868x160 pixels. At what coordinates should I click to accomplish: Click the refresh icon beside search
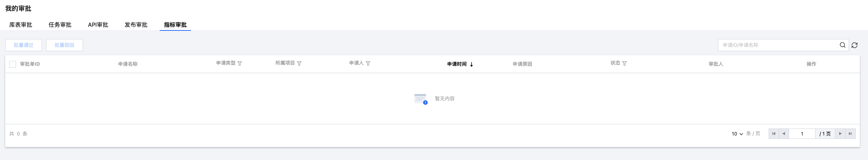tap(855, 45)
